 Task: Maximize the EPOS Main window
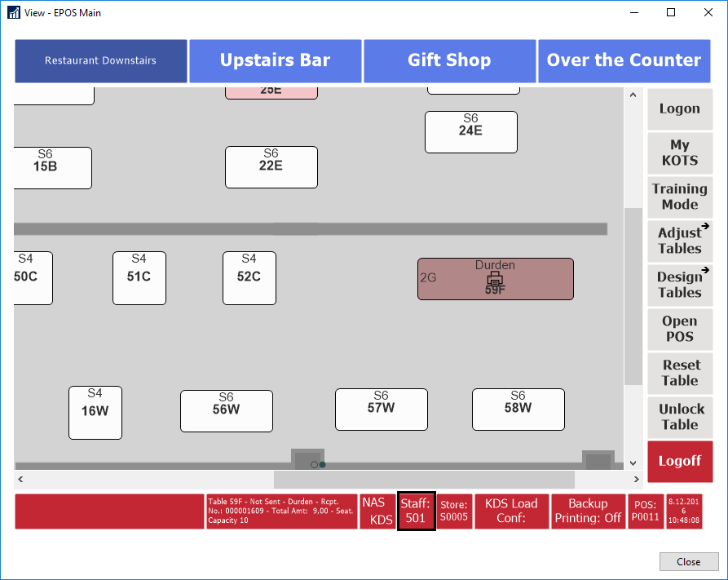click(x=671, y=12)
